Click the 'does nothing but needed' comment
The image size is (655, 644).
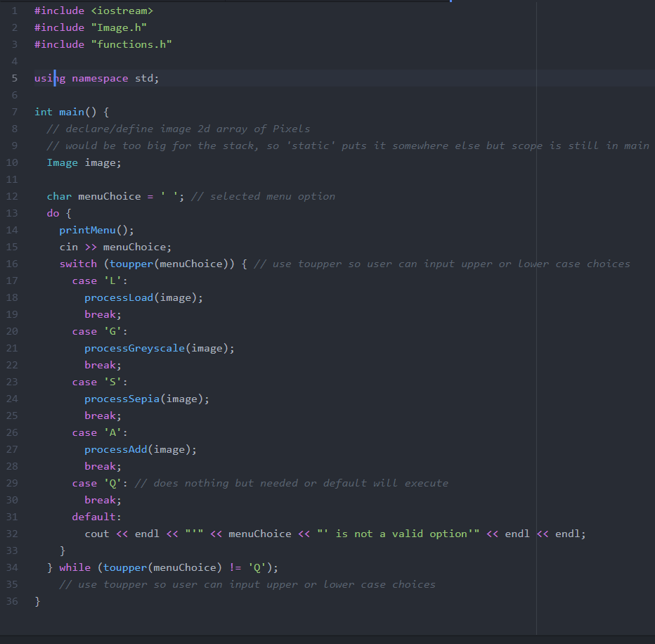[292, 483]
